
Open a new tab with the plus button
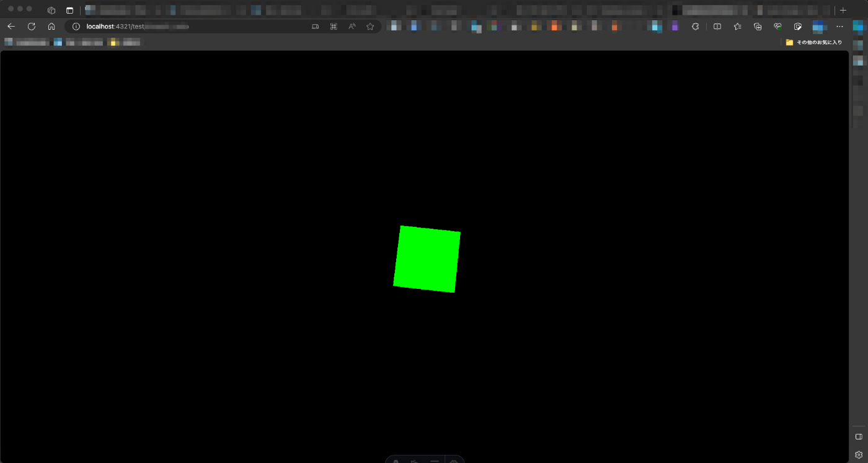click(x=843, y=10)
